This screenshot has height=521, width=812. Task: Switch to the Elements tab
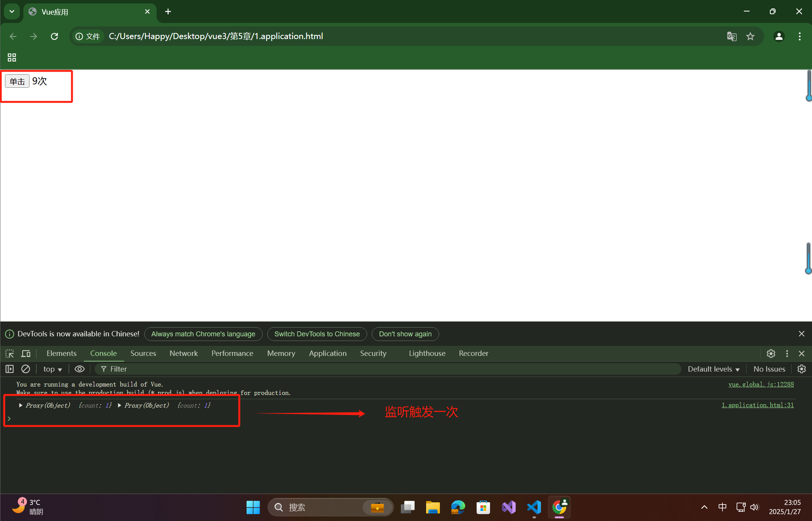61,353
